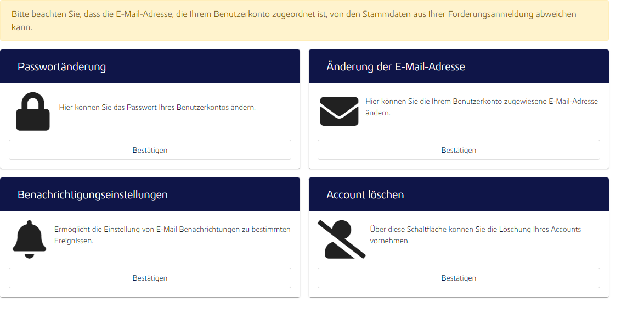The image size is (644, 312).
Task: Select the Account löschen card heading
Action: (365, 194)
